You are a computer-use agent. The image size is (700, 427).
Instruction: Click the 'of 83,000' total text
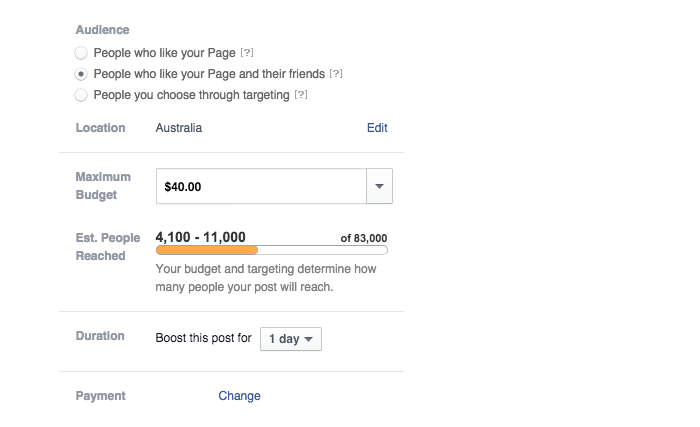(364, 238)
